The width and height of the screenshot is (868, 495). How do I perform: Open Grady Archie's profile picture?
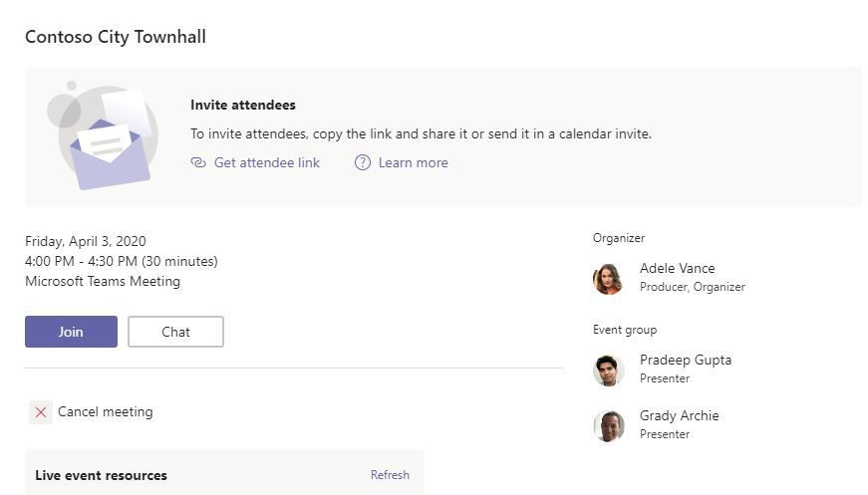(608, 426)
